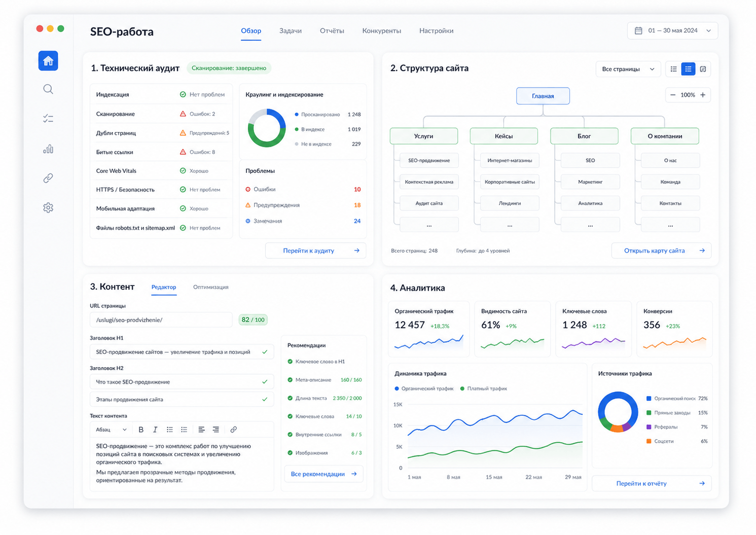Click the Italic formatting icon
Screen dimensions: 756x535
tap(155, 430)
